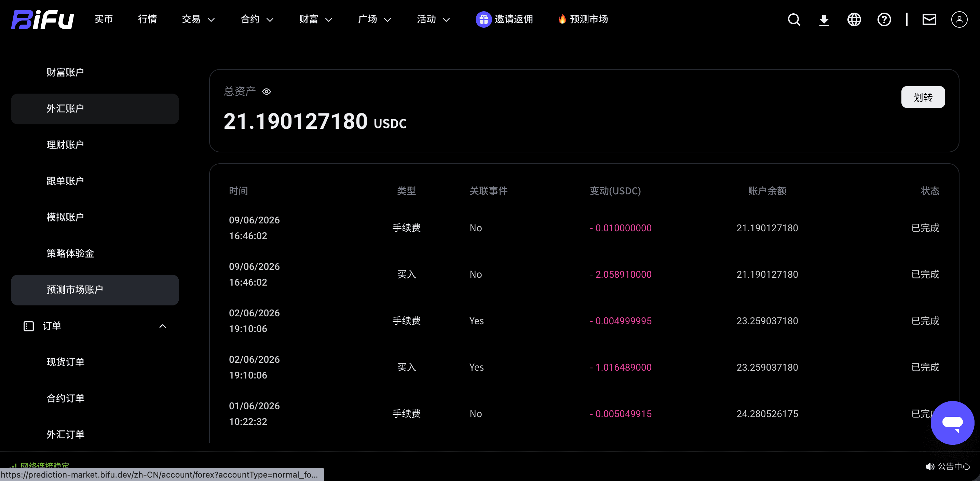Click the 24.280526175 balance cell

coord(767,414)
